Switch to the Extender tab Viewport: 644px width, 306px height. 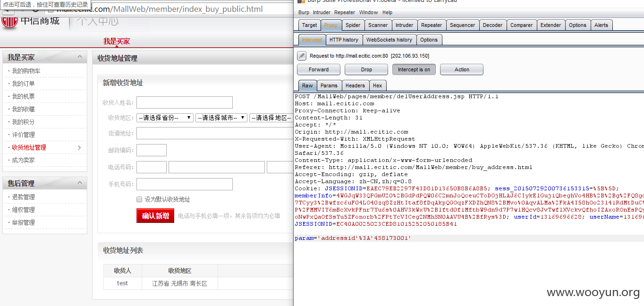coord(551,25)
